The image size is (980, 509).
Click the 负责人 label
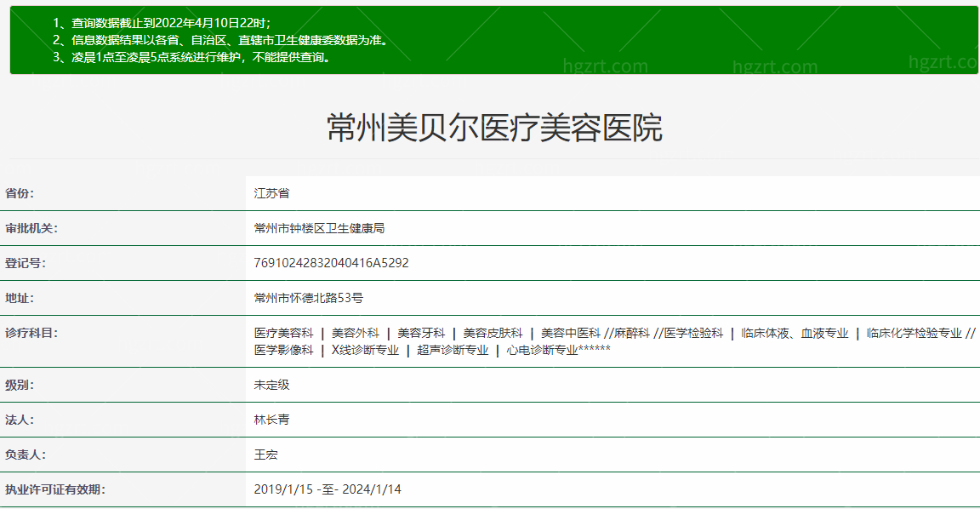coord(25,455)
